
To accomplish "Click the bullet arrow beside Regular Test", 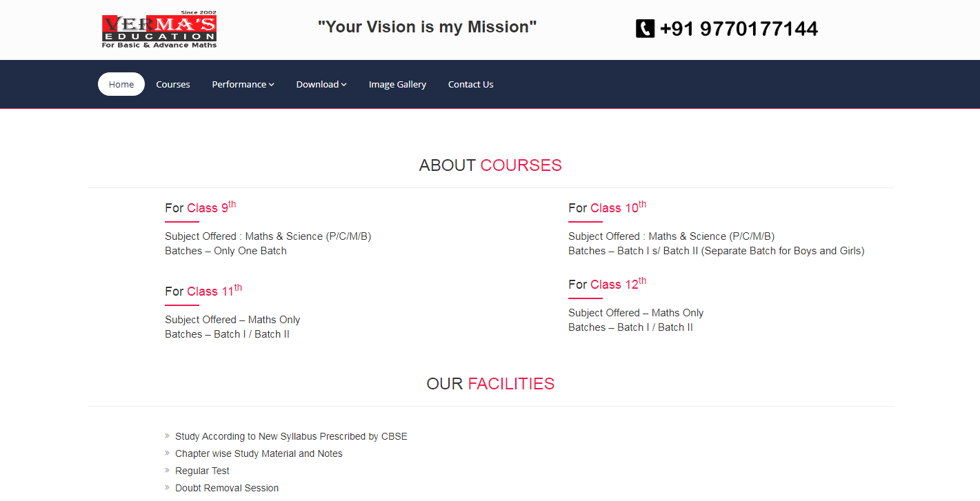I will [168, 470].
